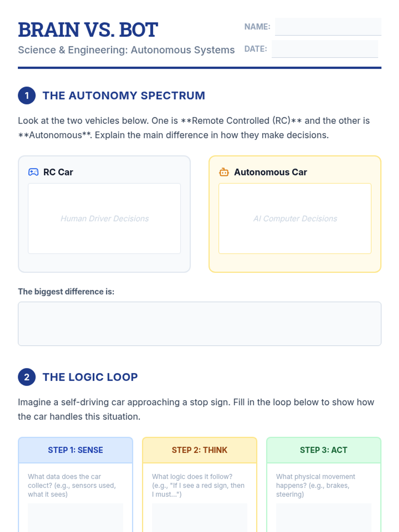Screen dimensions: 399x532
Task: Click the DATE input field
Action: pyautogui.click(x=325, y=49)
